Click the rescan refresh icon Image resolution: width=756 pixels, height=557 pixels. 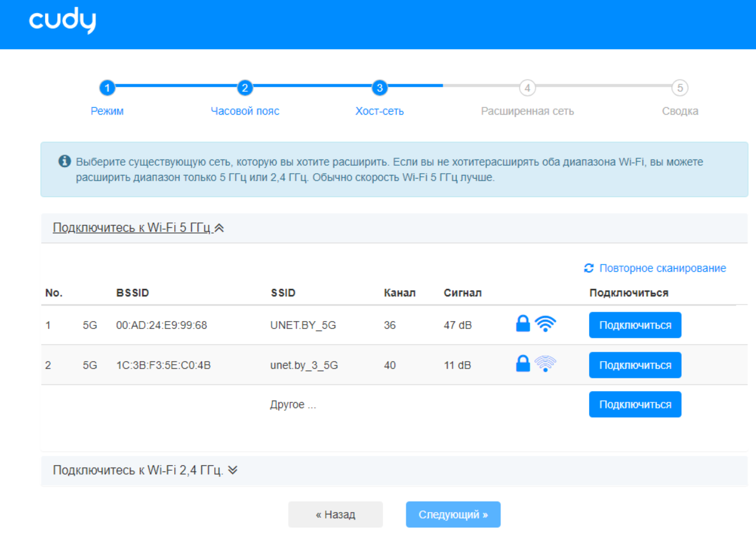[x=589, y=268]
